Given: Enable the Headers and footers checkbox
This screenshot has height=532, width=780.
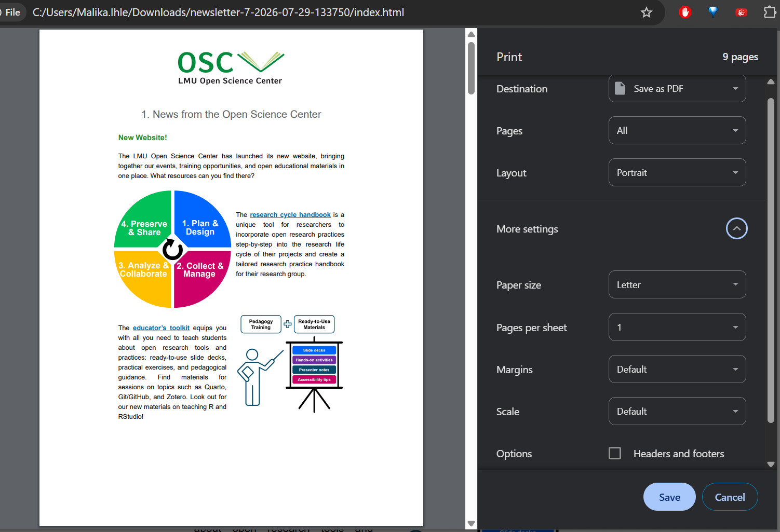Looking at the screenshot, I should click(615, 453).
